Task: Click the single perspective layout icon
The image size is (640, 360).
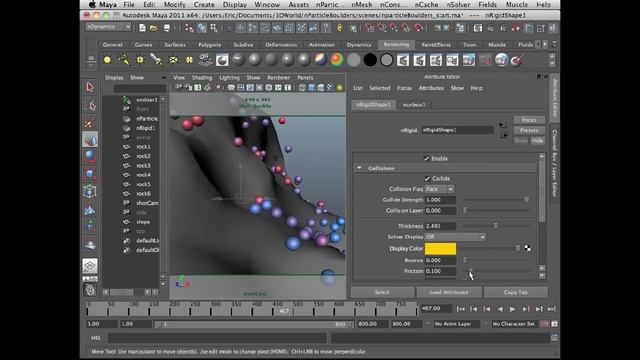Action: coord(90,266)
